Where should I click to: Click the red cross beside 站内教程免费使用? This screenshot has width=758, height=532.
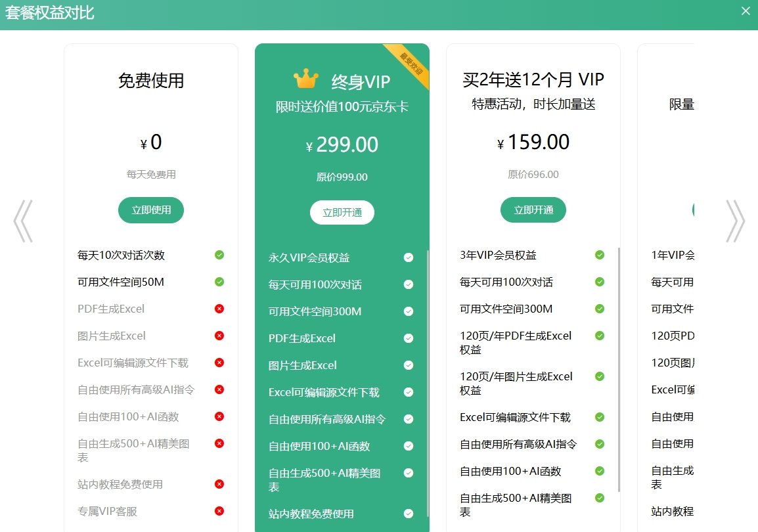pos(219,484)
